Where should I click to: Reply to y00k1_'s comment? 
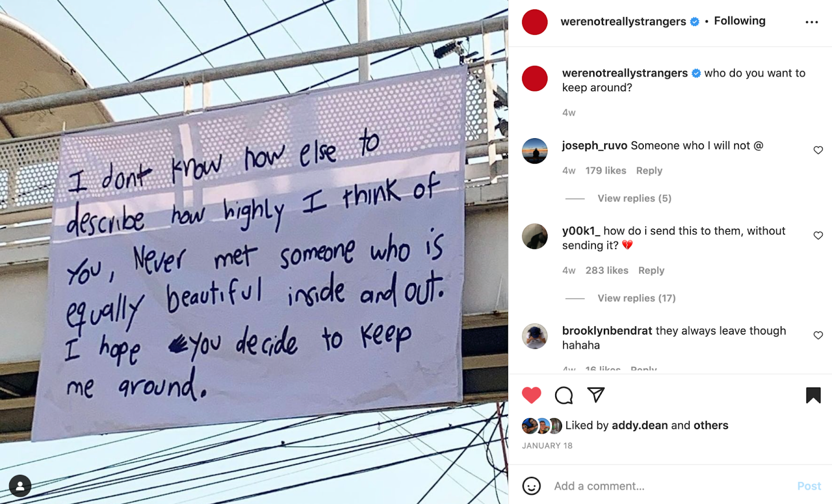[x=651, y=270]
